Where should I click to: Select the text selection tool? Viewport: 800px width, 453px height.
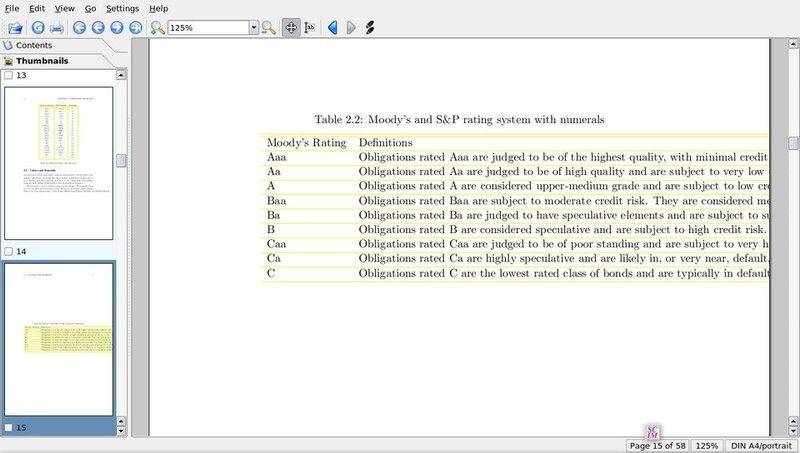point(310,28)
